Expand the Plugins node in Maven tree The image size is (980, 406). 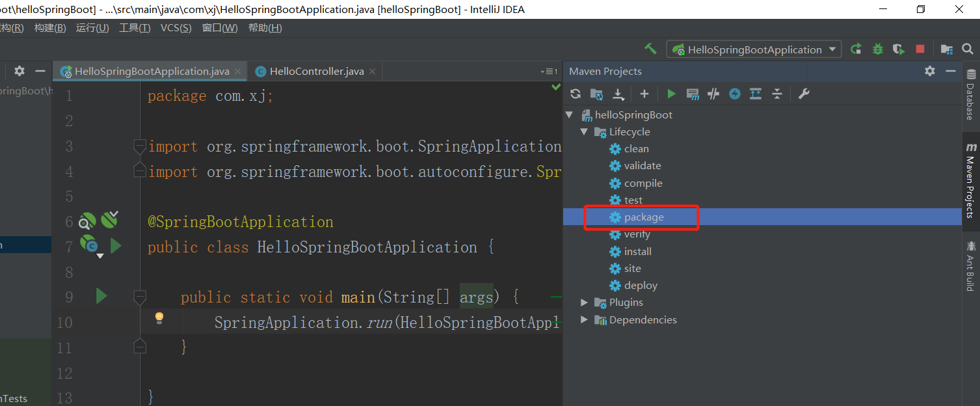coord(583,303)
